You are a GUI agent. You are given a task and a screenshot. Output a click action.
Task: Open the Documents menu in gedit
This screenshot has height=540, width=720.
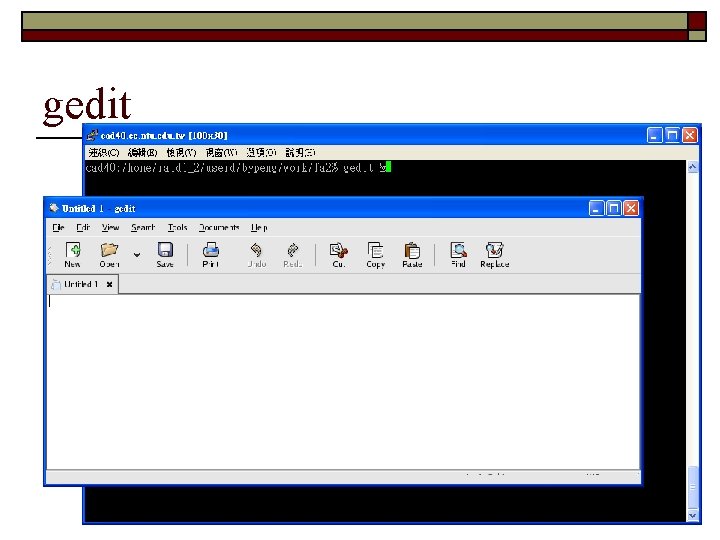point(219,227)
